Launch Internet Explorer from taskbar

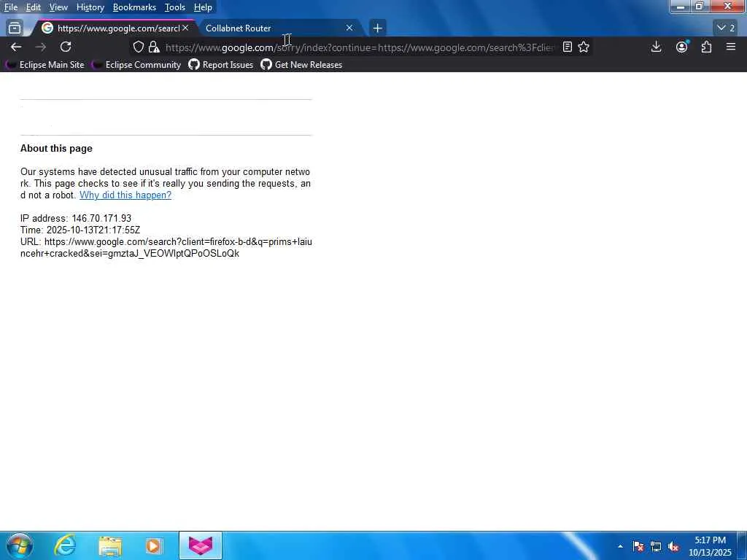click(65, 545)
